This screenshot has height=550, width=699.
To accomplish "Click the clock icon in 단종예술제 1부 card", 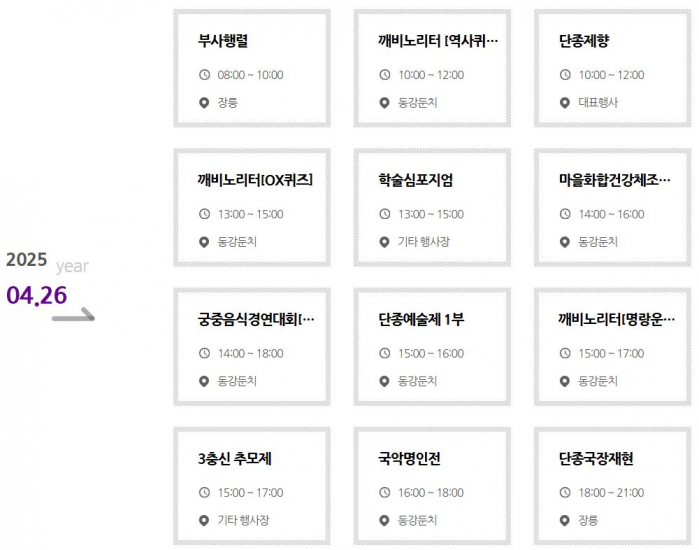I will coord(385,354).
